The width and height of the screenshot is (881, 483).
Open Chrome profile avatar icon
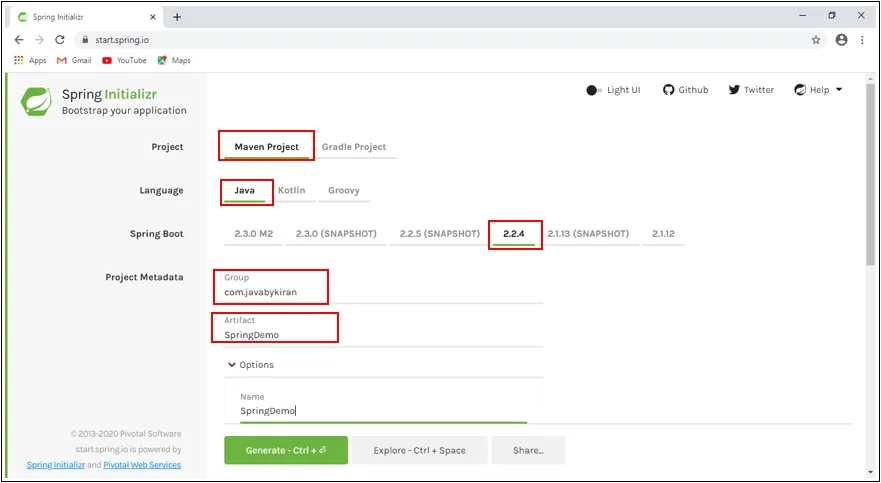point(841,40)
